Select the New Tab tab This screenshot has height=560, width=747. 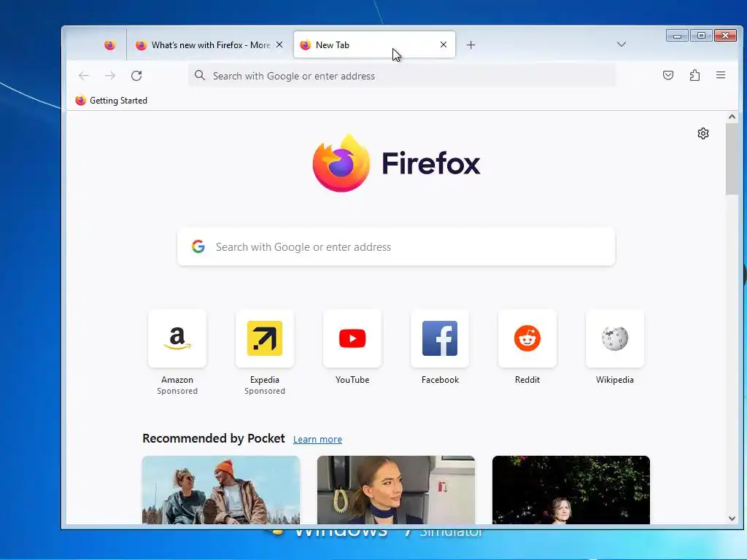coord(374,44)
